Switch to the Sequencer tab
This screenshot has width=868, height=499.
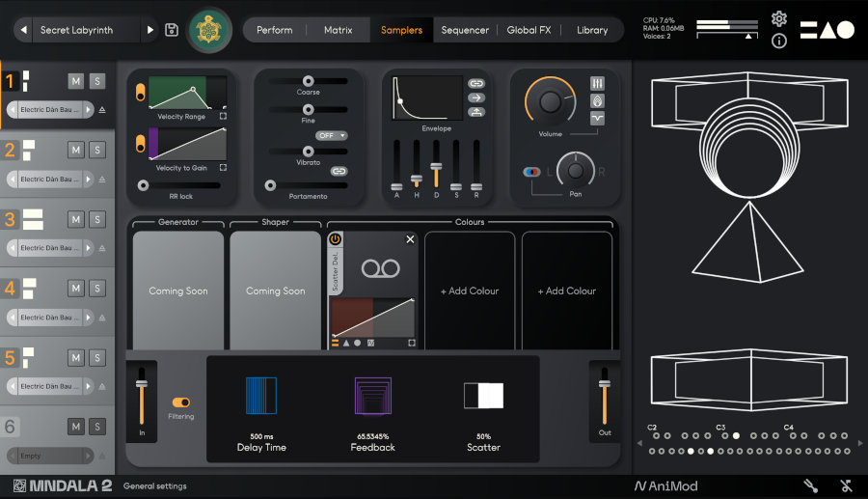pos(465,30)
